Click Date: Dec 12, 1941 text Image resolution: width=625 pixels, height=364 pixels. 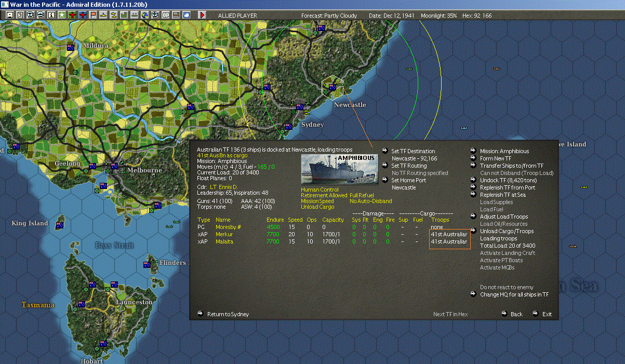point(391,16)
